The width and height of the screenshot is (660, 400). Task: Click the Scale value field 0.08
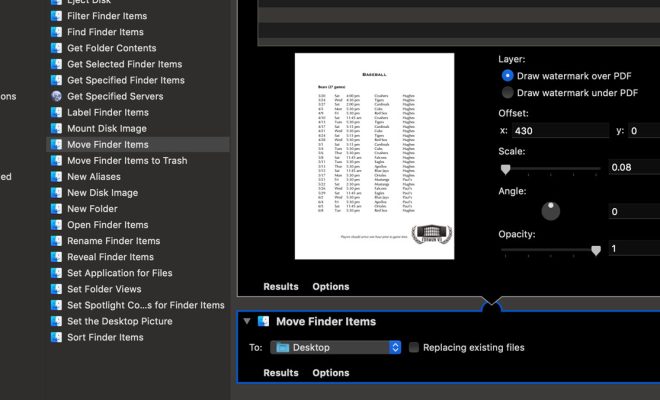(634, 167)
